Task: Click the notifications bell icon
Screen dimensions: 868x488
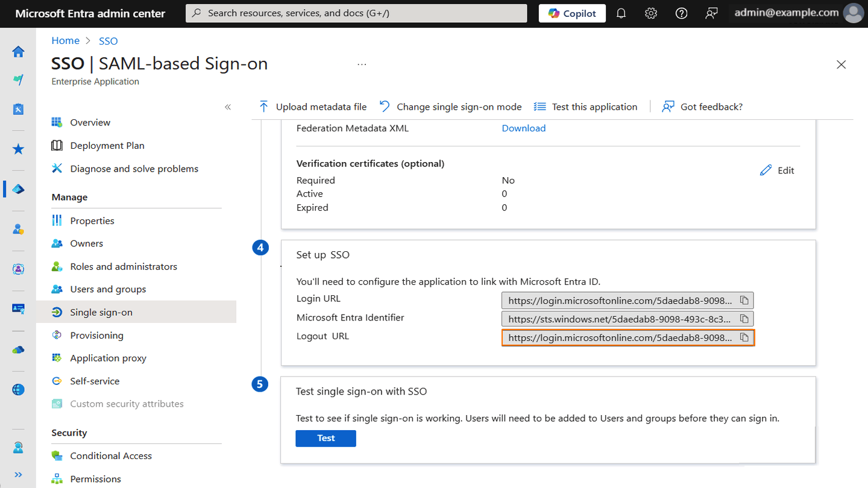Action: pos(621,13)
